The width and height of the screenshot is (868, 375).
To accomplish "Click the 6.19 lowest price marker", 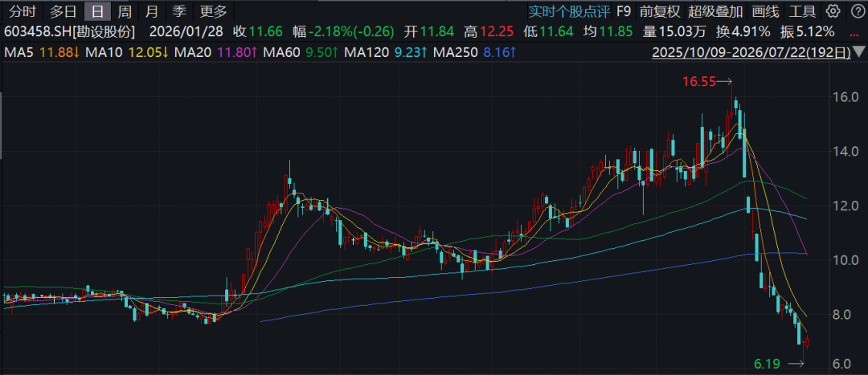I will (x=767, y=364).
